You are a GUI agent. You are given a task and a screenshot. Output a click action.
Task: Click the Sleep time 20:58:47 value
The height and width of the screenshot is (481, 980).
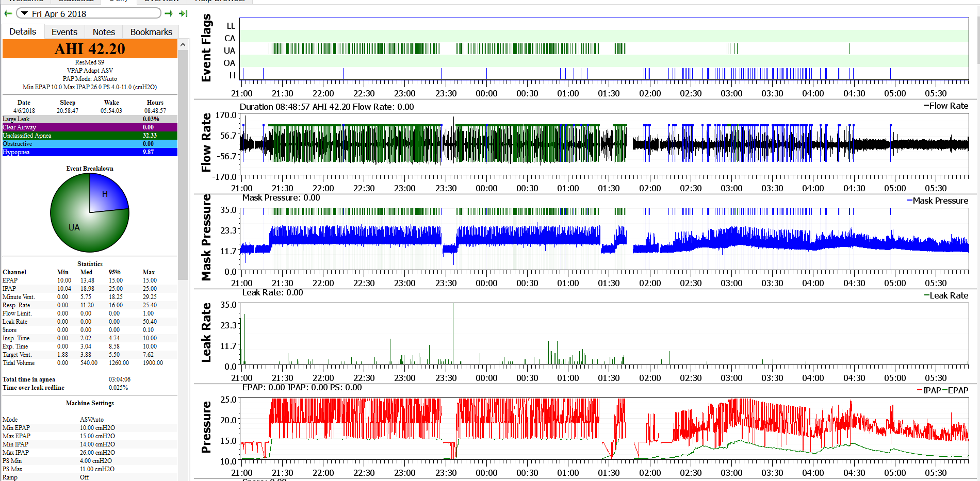coord(68,111)
